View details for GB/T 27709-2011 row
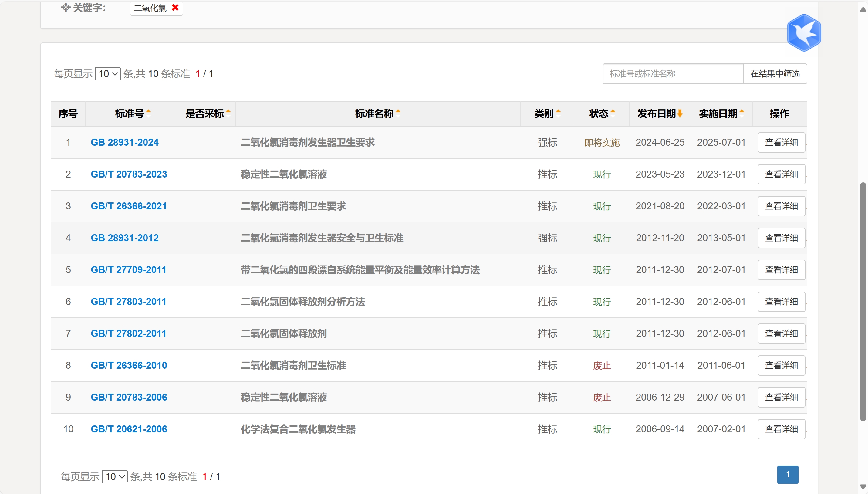The height and width of the screenshot is (494, 868). pos(781,270)
